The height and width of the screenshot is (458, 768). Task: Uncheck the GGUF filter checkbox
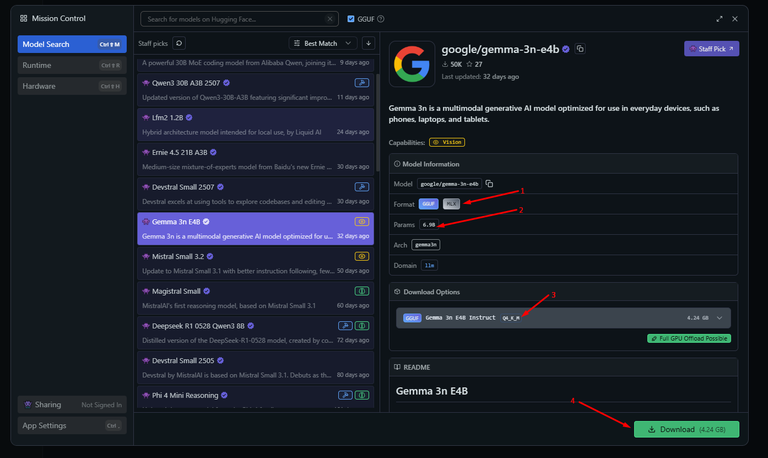click(x=350, y=19)
